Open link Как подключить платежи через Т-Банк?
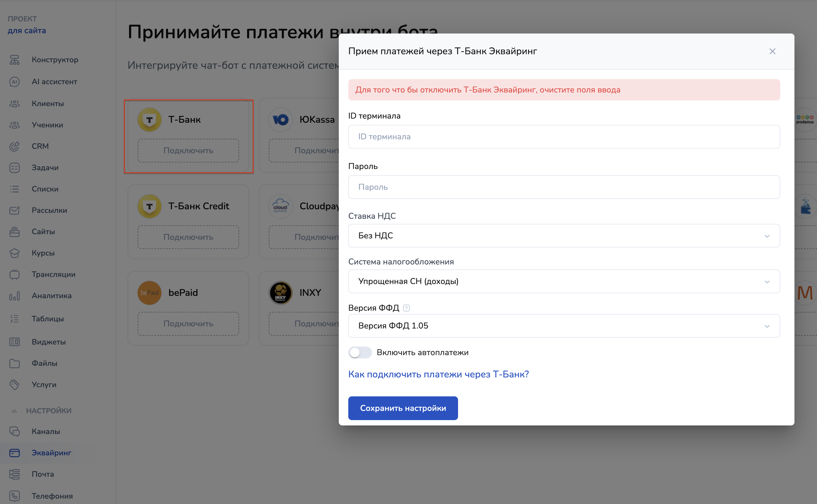817x504 pixels. (438, 374)
